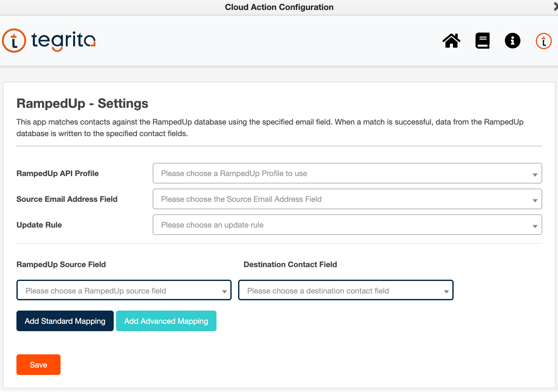Image resolution: width=558 pixels, height=392 pixels.
Task: Click the Destination Contact Field column header
Action: [290, 265]
